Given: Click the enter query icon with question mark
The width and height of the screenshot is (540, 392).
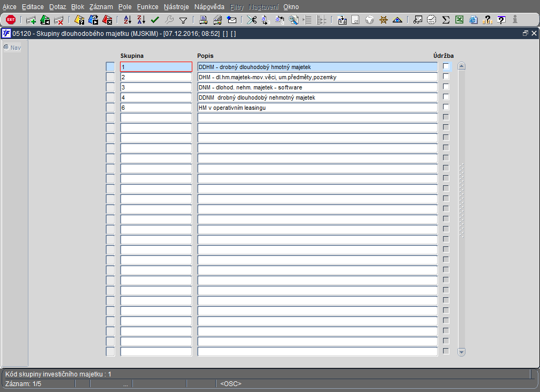Looking at the screenshot, I should pyautogui.click(x=79, y=20).
